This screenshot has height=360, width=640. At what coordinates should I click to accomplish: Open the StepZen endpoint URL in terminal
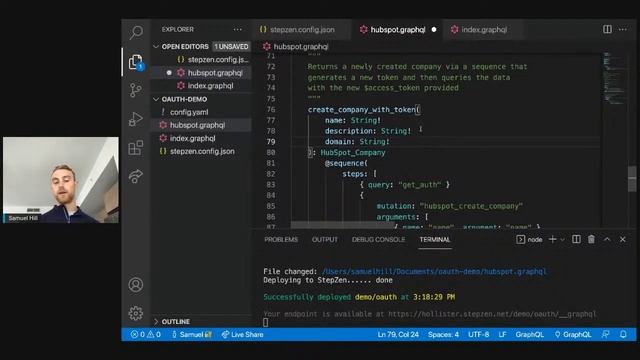[x=492, y=314]
